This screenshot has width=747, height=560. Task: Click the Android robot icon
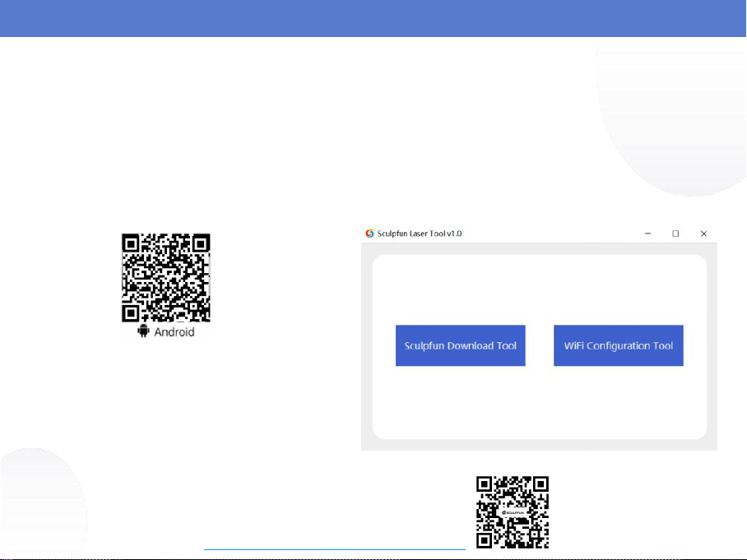click(143, 331)
